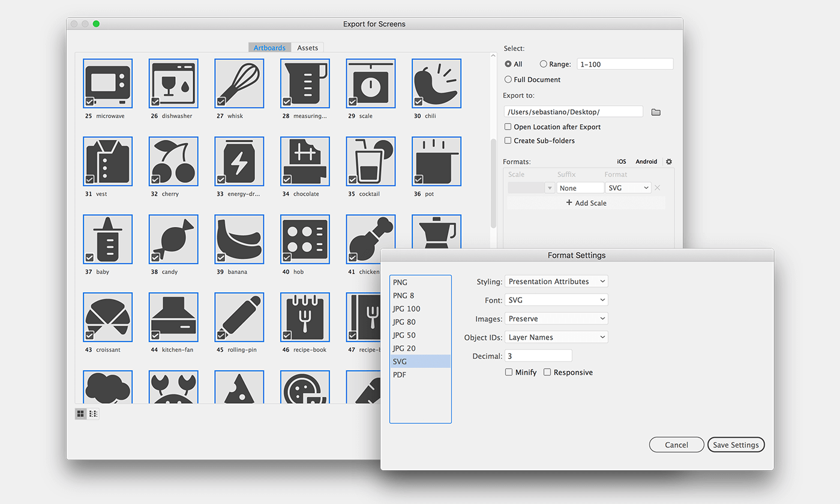Open the Images dropdown showing Preserve
Image resolution: width=840 pixels, height=504 pixels.
point(556,318)
